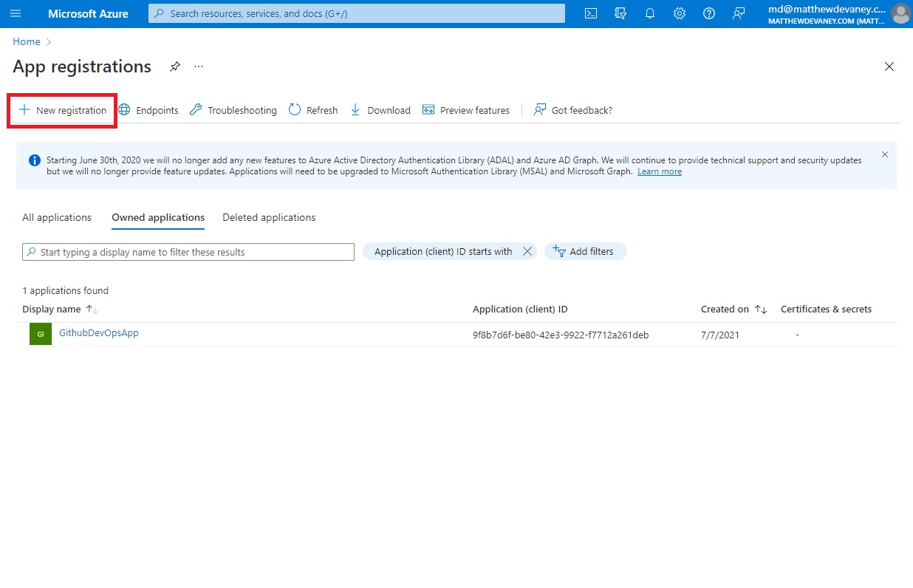Open portal settings gear
913x588 pixels.
679,13
